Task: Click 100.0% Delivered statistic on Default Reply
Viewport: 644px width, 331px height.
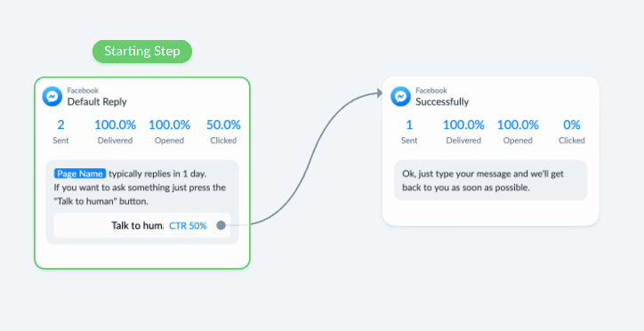Action: tap(115, 132)
